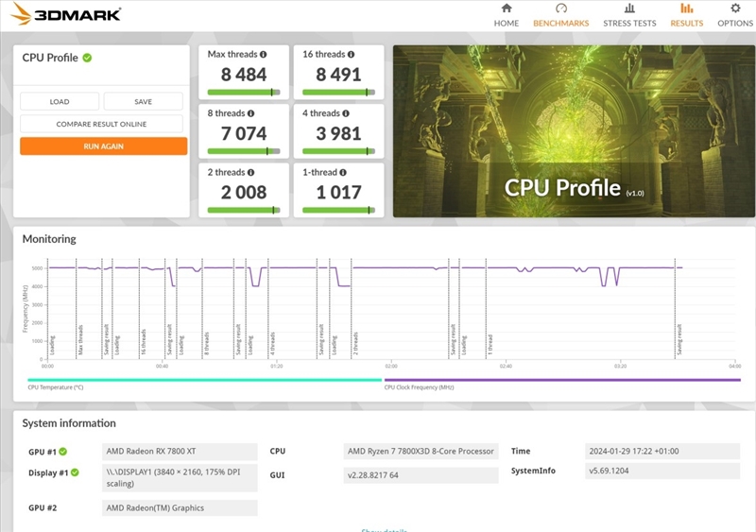
Task: Show info for 4 threads score
Action: click(346, 113)
